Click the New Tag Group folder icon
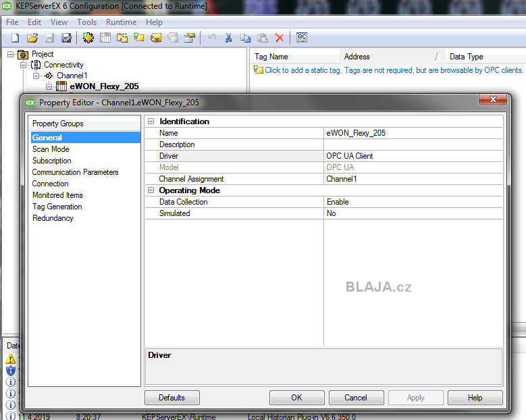The width and height of the screenshot is (526, 420). (122, 38)
